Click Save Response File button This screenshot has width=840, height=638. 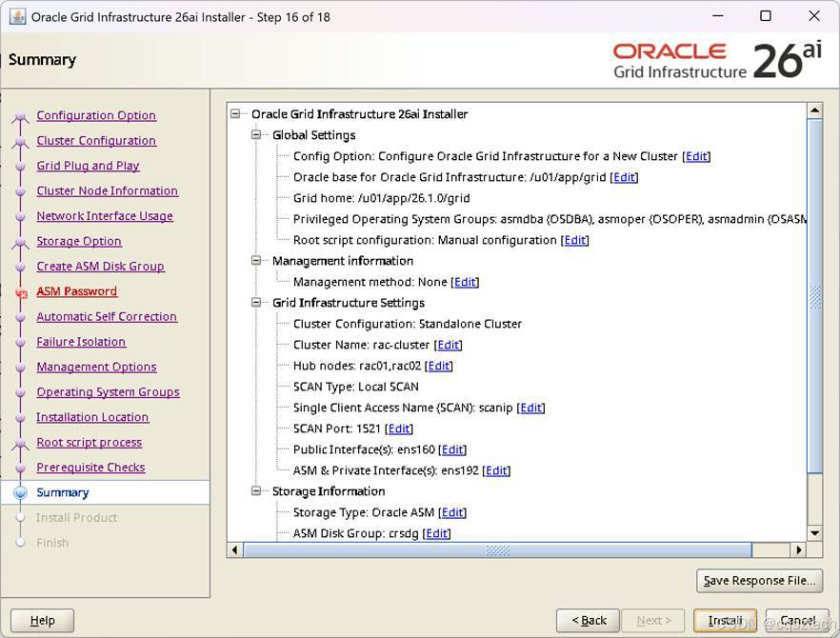(759, 581)
